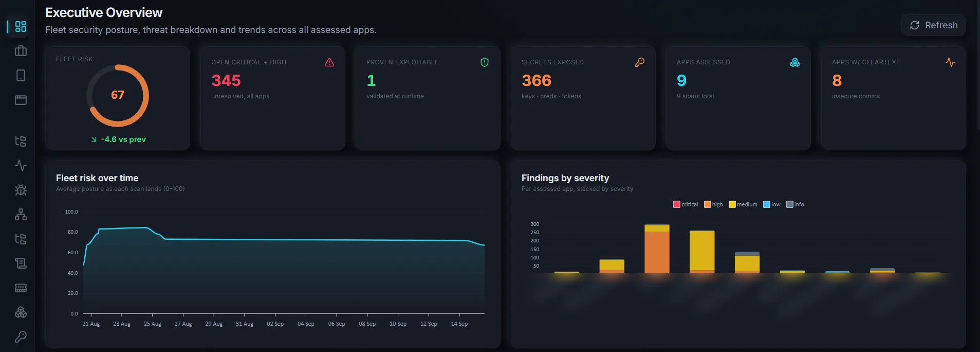Click 'unresolved, all apps' subtitle

240,96
